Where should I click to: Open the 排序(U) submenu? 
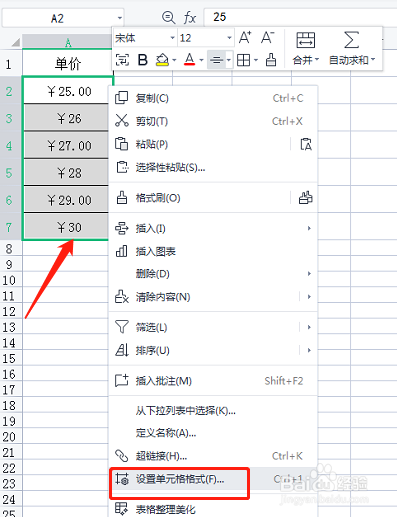click(213, 350)
